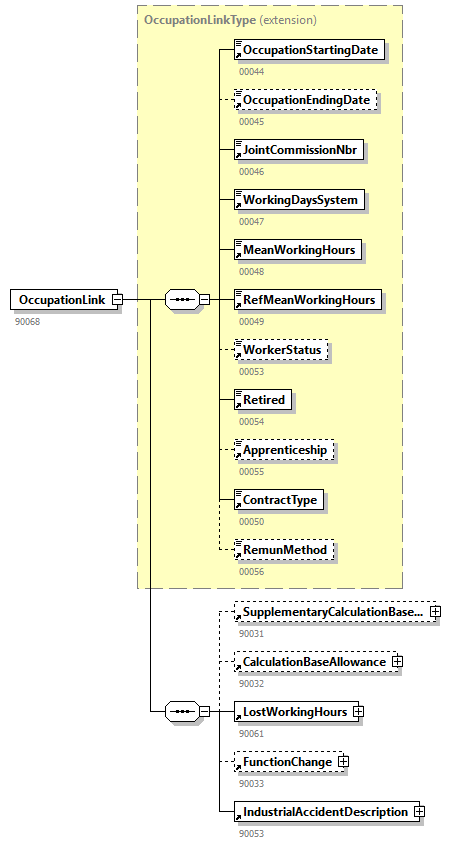Select the MeanWorkingHours element

pos(298,250)
